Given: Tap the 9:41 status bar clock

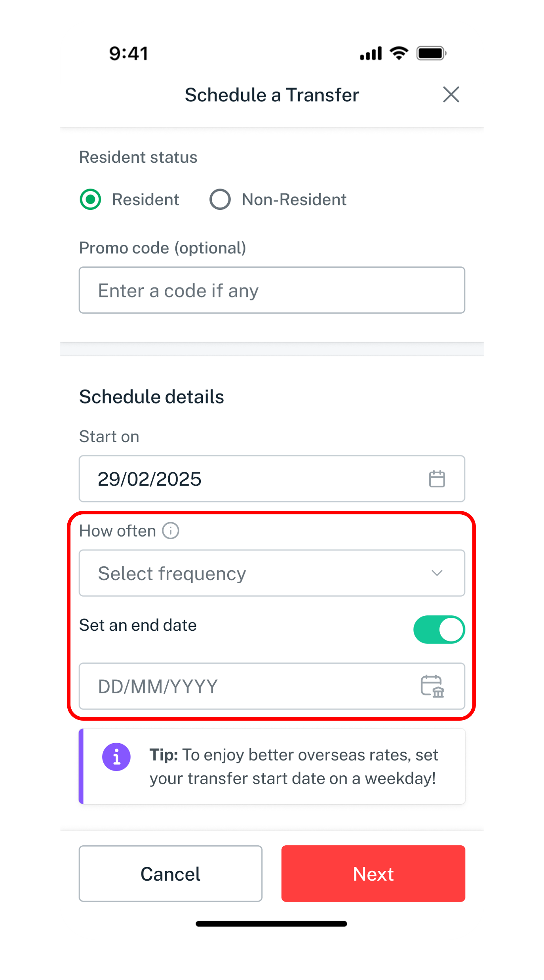Looking at the screenshot, I should pyautogui.click(x=129, y=53).
